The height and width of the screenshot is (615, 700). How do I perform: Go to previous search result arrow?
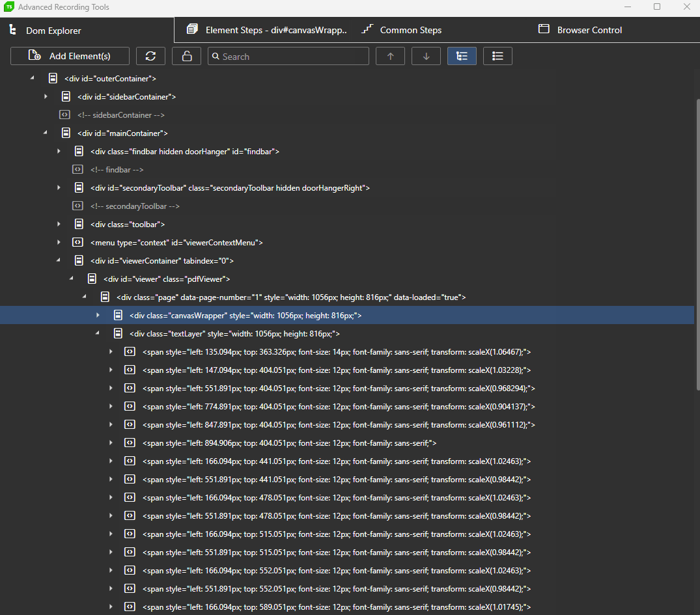click(x=390, y=56)
